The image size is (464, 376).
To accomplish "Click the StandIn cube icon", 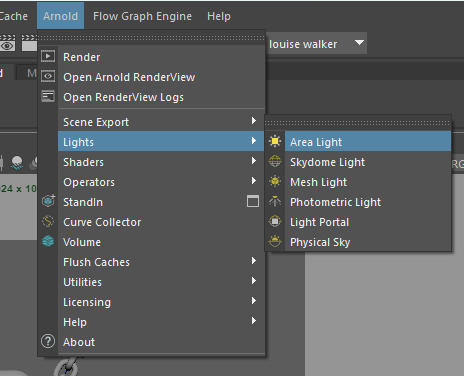I will click(x=48, y=201).
